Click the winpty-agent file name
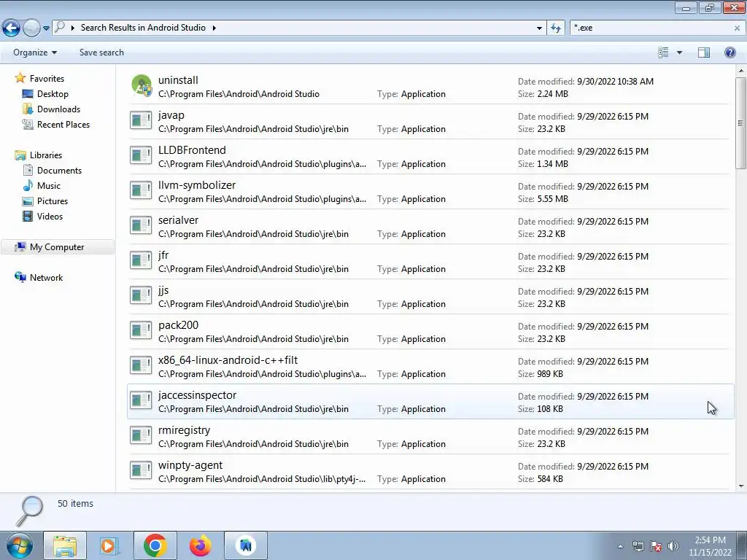Screen dimensions: 747x560 click(190, 466)
